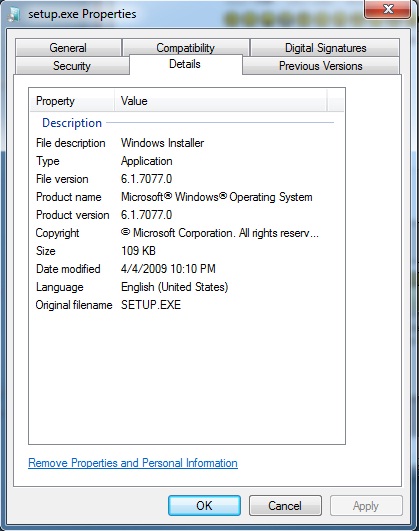The height and width of the screenshot is (531, 419).
Task: Click the Value column header
Action: click(221, 101)
